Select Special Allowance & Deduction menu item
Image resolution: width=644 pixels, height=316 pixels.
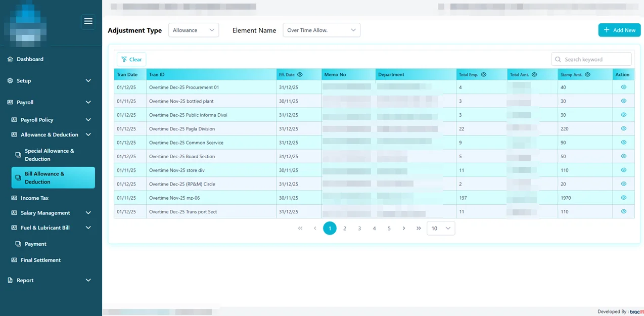pyautogui.click(x=49, y=155)
